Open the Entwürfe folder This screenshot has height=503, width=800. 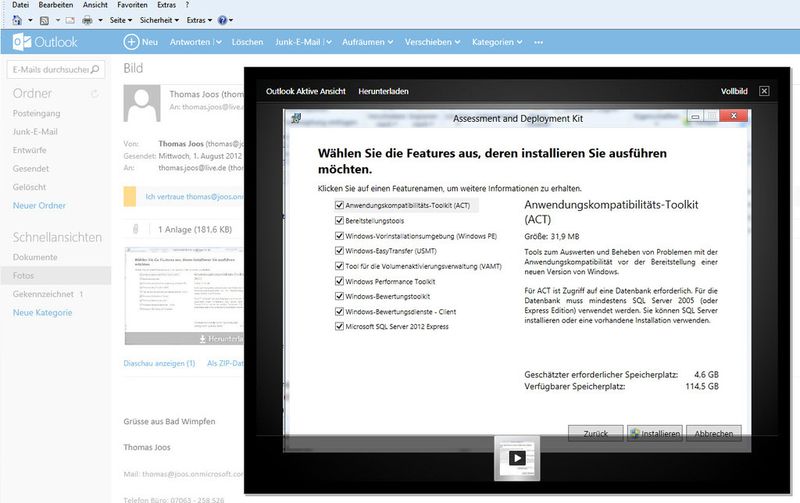30,150
